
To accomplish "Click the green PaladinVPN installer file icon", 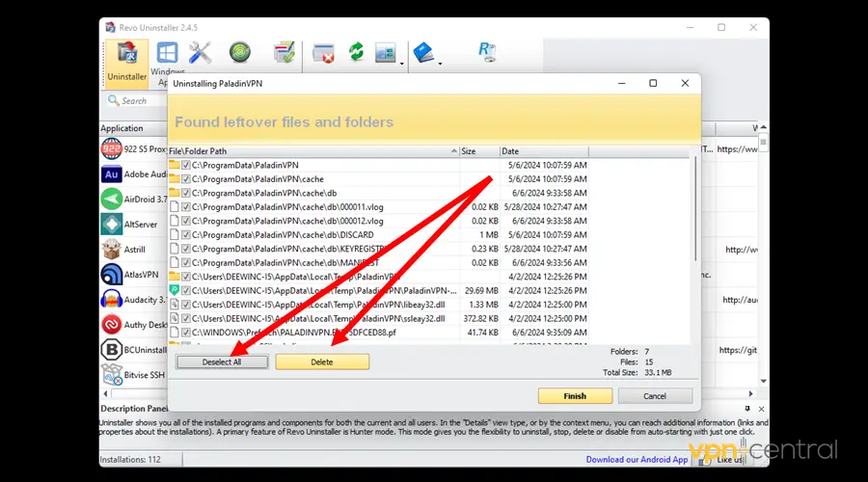I will coord(175,290).
